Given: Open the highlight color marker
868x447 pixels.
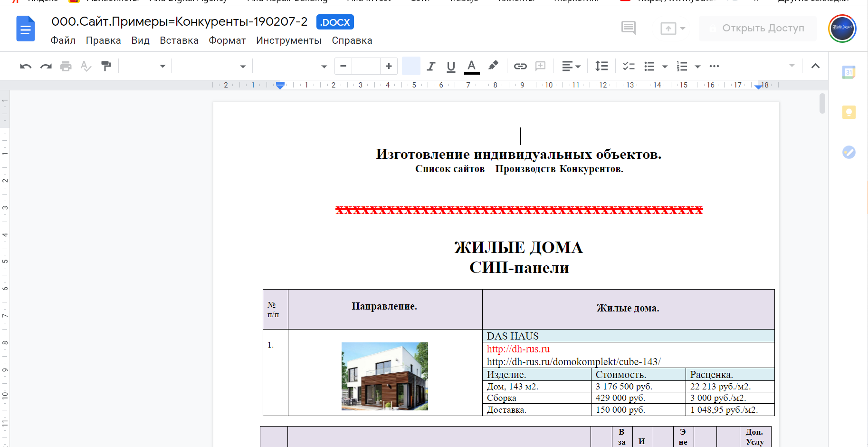Looking at the screenshot, I should (493, 65).
